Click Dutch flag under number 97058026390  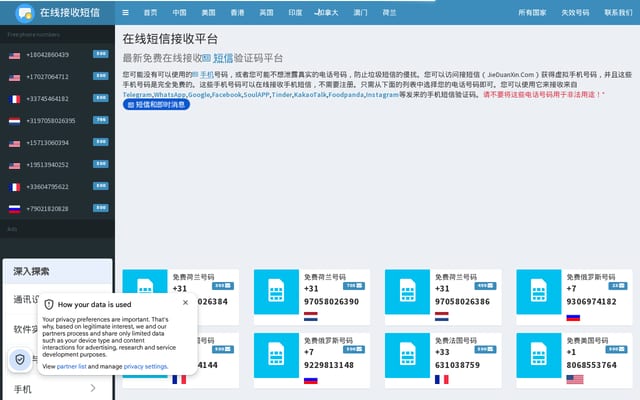tap(311, 316)
